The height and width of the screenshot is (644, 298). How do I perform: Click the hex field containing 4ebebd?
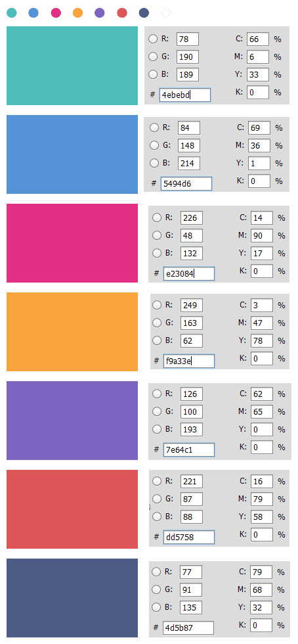185,95
